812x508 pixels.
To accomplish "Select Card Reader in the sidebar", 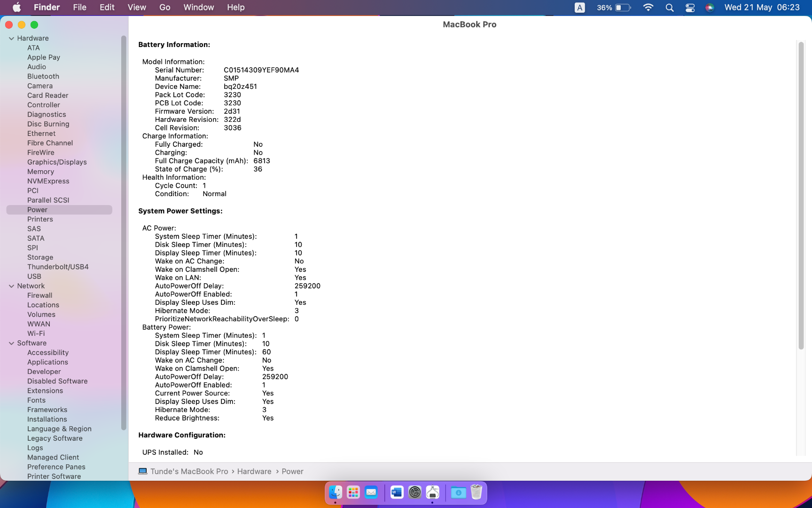I will pyautogui.click(x=47, y=95).
